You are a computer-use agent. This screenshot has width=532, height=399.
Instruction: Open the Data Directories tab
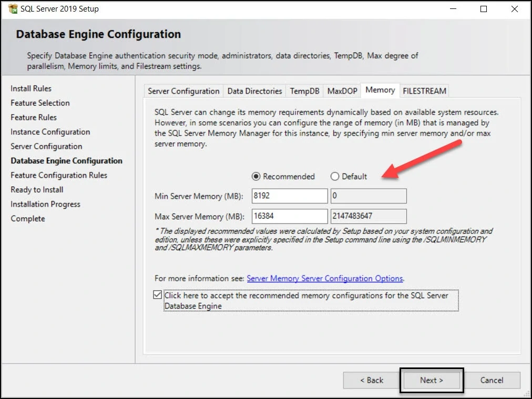pos(254,91)
